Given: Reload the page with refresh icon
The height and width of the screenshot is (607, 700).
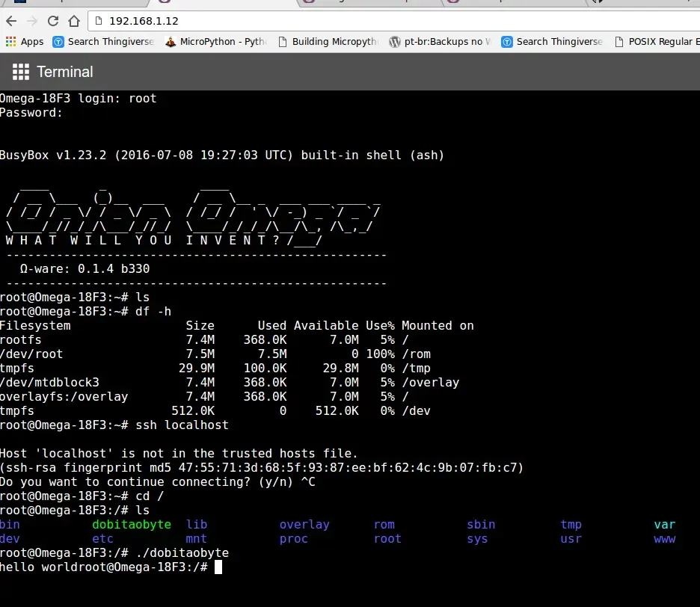Looking at the screenshot, I should [53, 21].
